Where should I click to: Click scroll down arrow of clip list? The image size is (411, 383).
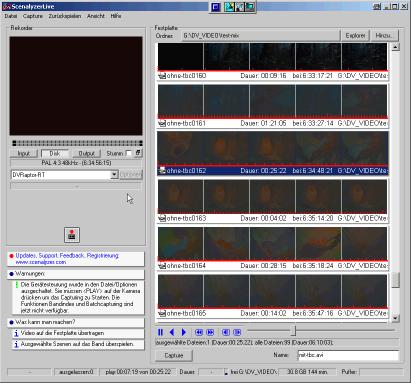click(395, 318)
